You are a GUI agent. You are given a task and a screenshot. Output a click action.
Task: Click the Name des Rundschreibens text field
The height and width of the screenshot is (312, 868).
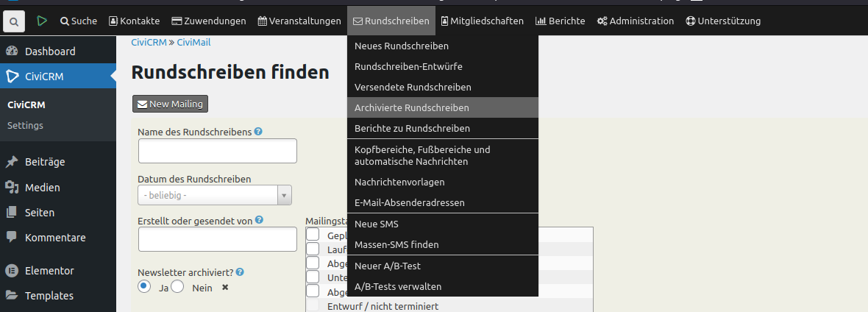tap(217, 151)
